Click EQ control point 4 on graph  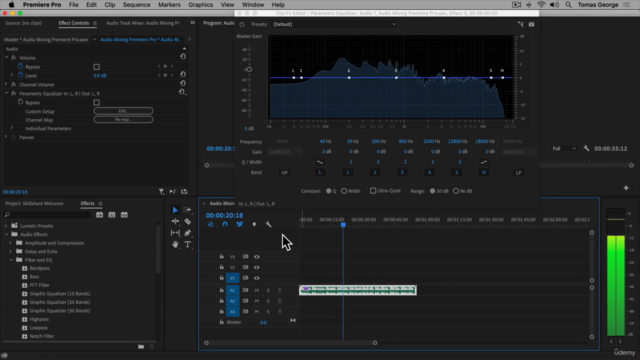(x=444, y=78)
